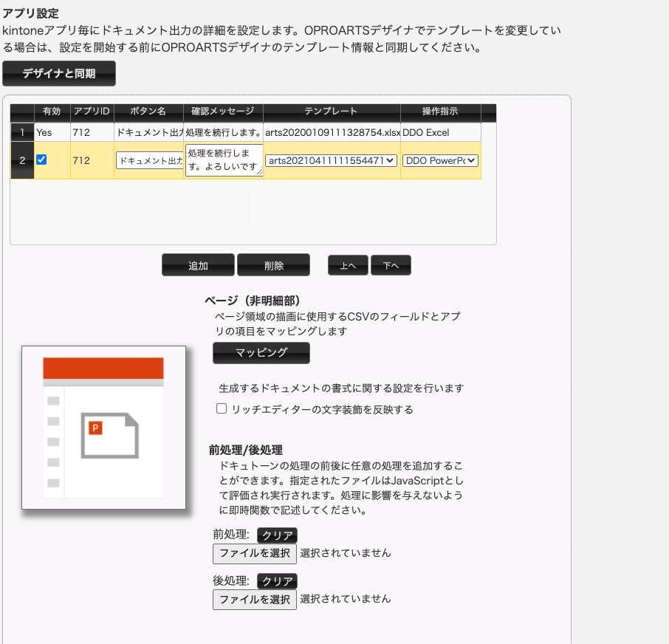Click the ボタン名 column header
This screenshot has height=644, width=669.
pos(148,112)
